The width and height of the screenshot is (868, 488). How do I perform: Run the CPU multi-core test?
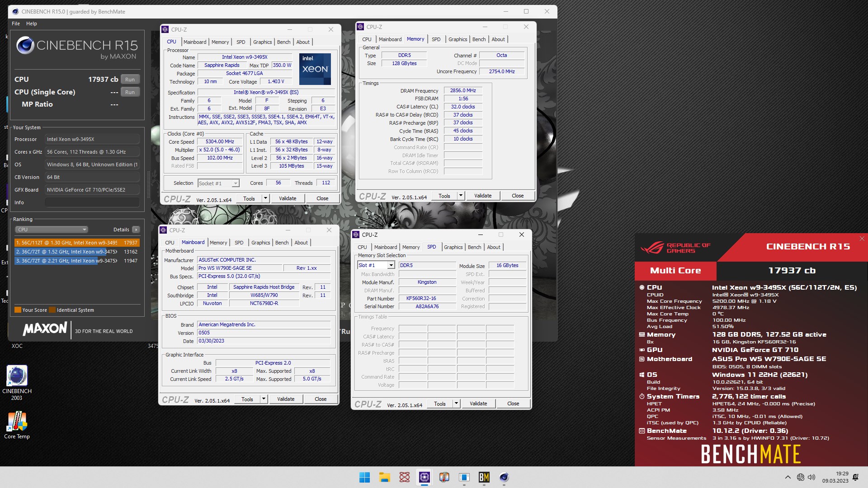pos(130,79)
